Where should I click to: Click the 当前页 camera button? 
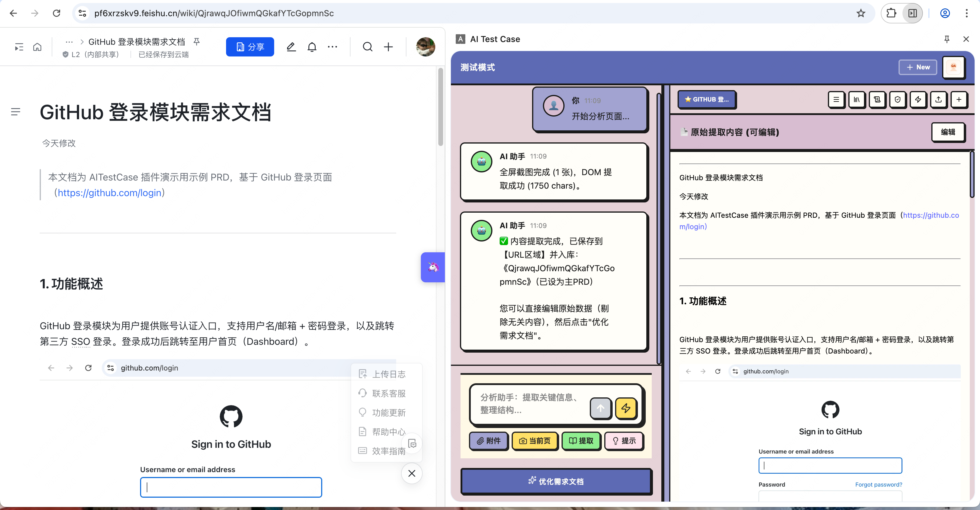point(535,440)
